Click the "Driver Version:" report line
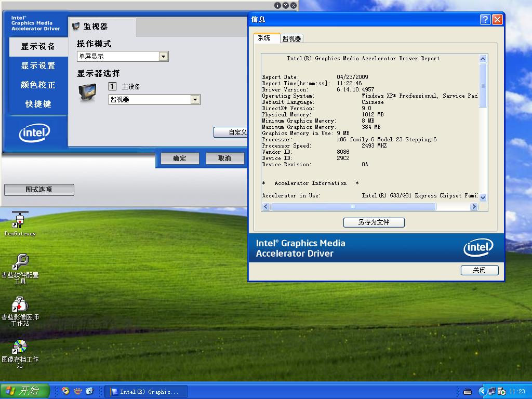The width and height of the screenshot is (532, 399). 318,89
